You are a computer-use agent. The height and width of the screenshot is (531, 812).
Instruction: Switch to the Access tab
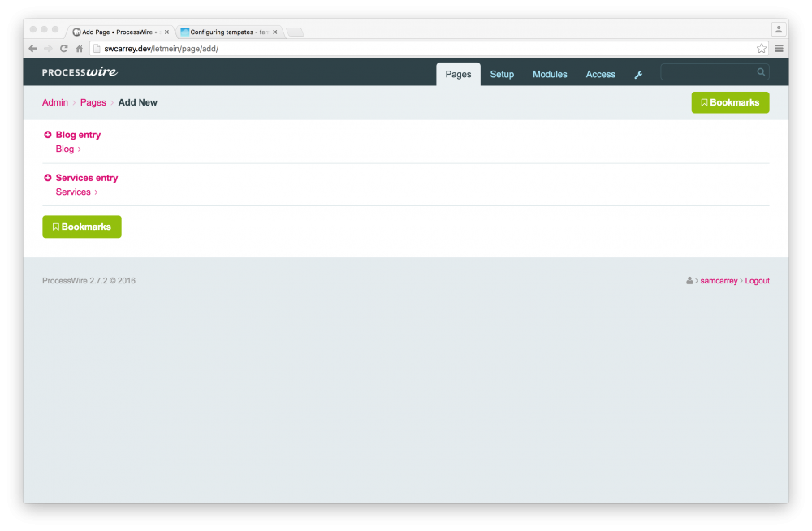600,74
